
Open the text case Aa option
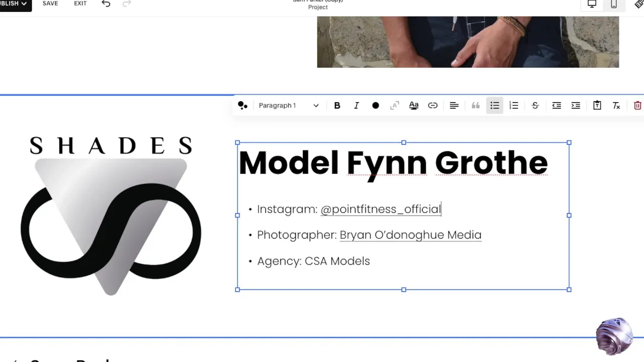[x=414, y=106]
